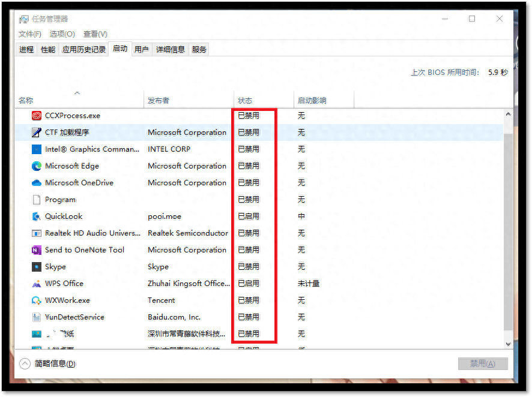Click the Intel Graphics Command icon
The image size is (532, 397).
(x=36, y=149)
